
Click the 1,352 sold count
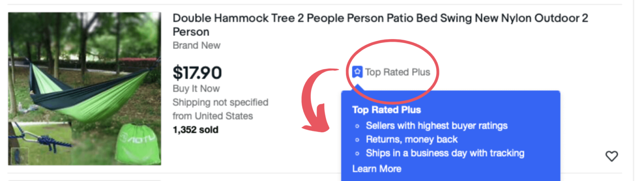point(195,129)
